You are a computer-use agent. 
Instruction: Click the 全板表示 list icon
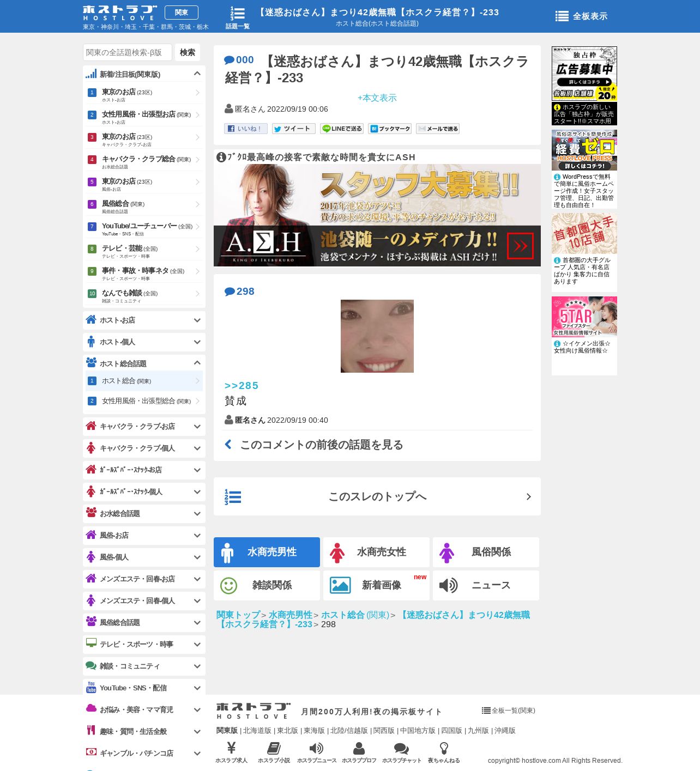pyautogui.click(x=562, y=16)
